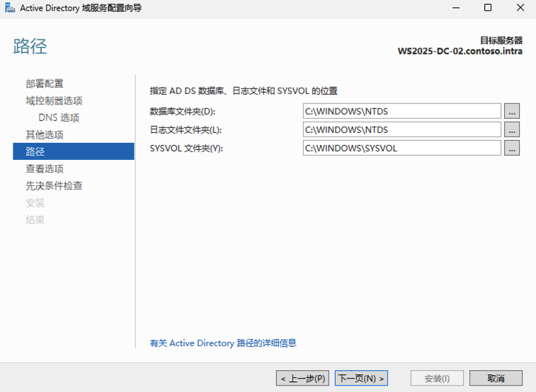Maximize the wizard window
Viewport: 536px width, 392px height.
pos(488,8)
